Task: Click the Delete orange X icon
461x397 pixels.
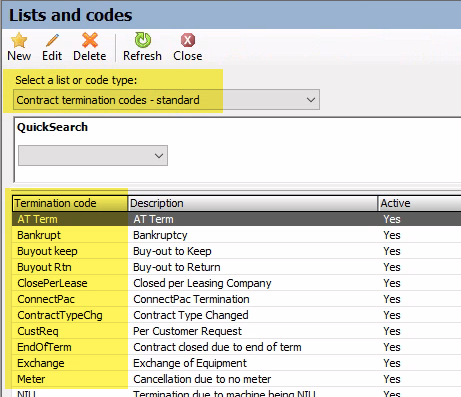Action: click(x=90, y=40)
